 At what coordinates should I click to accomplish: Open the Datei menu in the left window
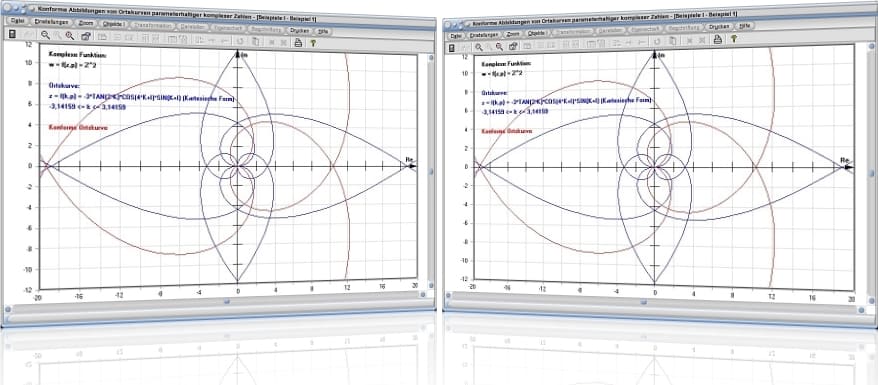[x=17, y=21]
